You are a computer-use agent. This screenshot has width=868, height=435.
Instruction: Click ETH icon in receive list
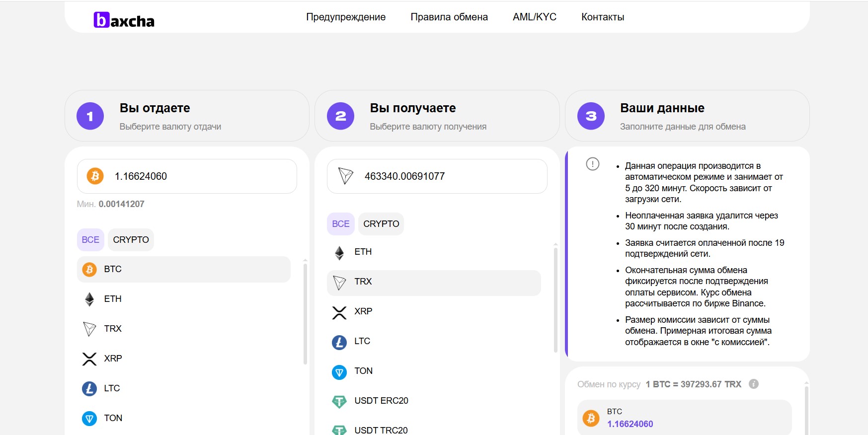click(339, 253)
